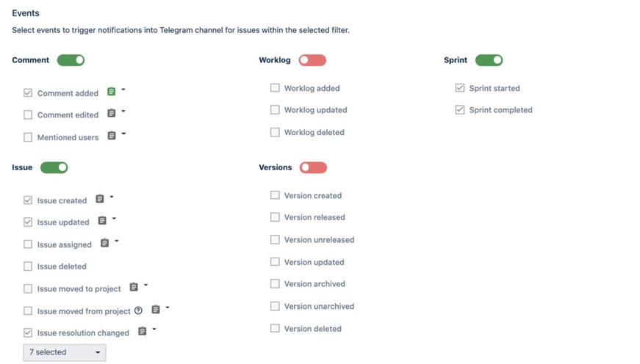Enable the Worklog events toggle
Viewport: 640px width, 364px height.
pos(312,60)
